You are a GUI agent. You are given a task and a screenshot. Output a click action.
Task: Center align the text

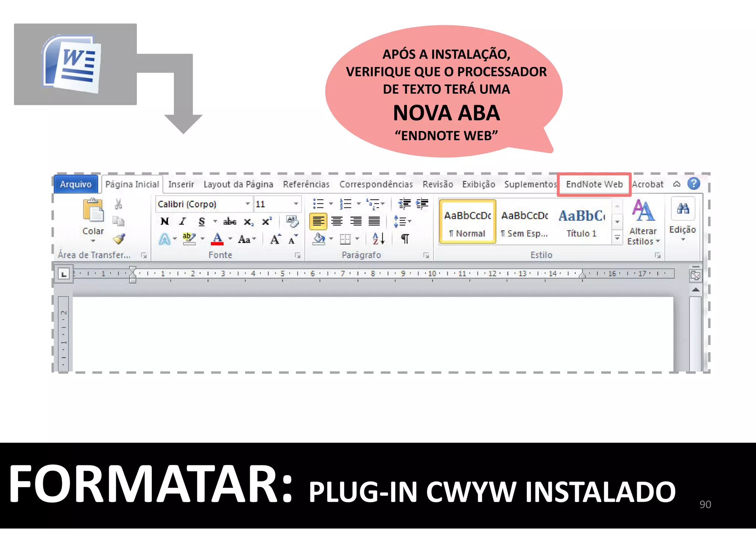point(337,221)
